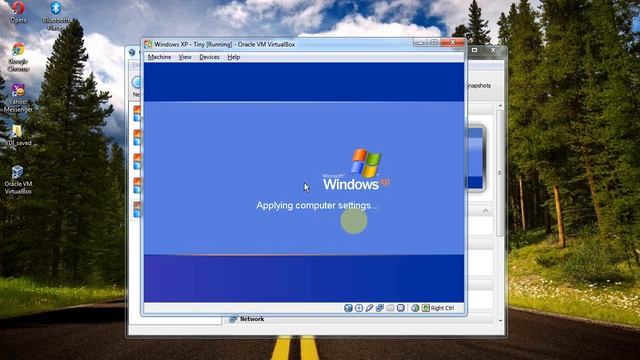Click the display status icon in status bar
The image size is (640, 360).
(x=401, y=308)
